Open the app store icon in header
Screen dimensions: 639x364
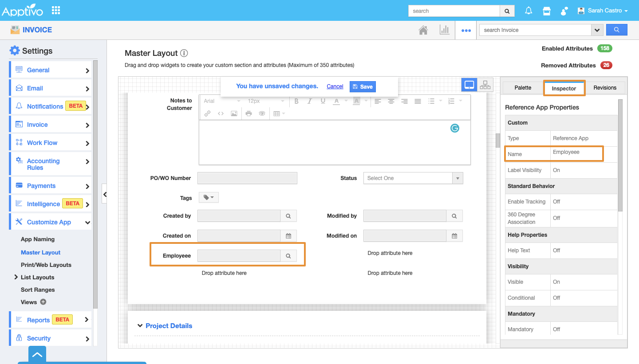point(547,11)
